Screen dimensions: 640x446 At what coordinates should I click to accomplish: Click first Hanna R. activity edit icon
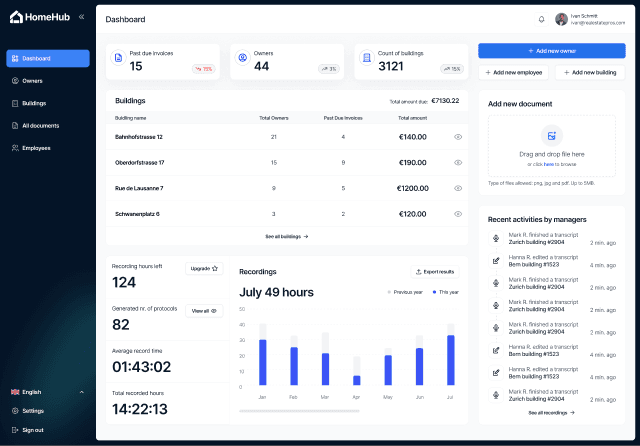coord(496,261)
